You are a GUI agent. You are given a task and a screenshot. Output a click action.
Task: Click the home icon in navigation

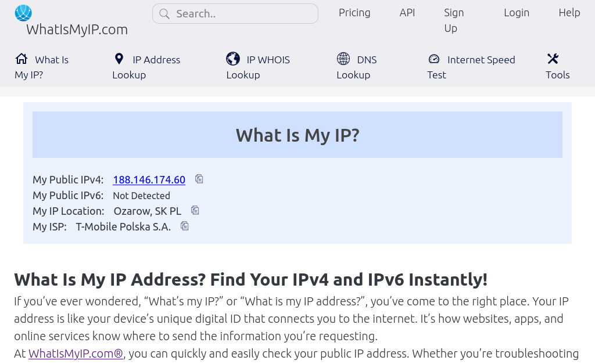[21, 59]
